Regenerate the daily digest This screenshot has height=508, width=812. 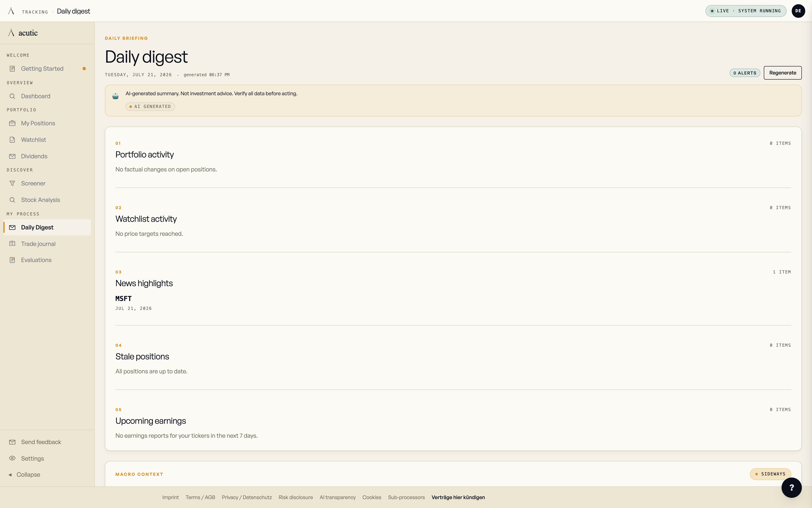[782, 73]
